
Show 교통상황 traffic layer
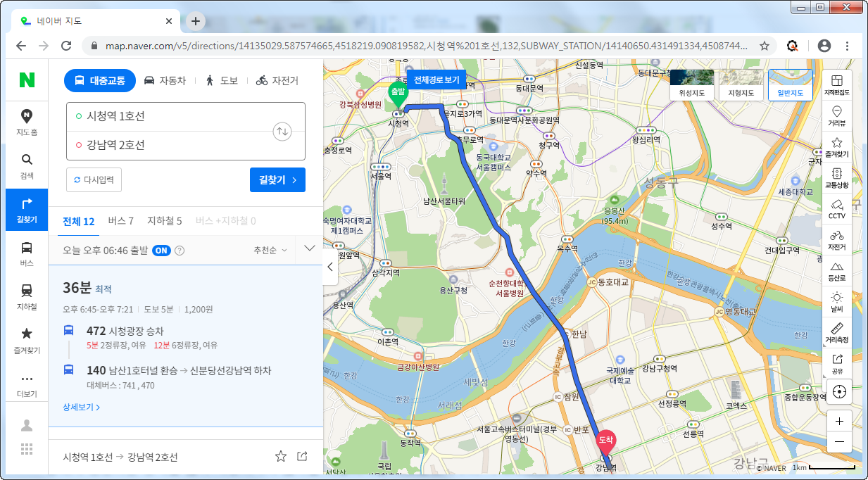point(837,178)
